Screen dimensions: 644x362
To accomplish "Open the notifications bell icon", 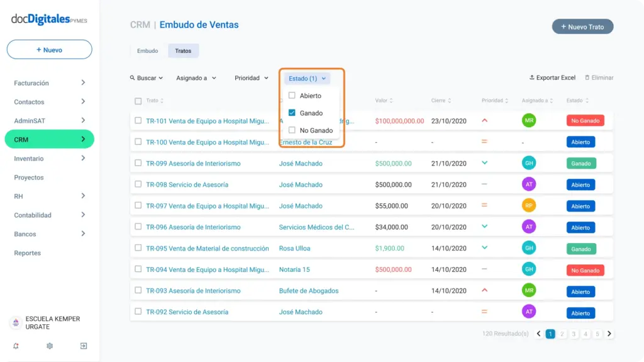I will coord(16,346).
